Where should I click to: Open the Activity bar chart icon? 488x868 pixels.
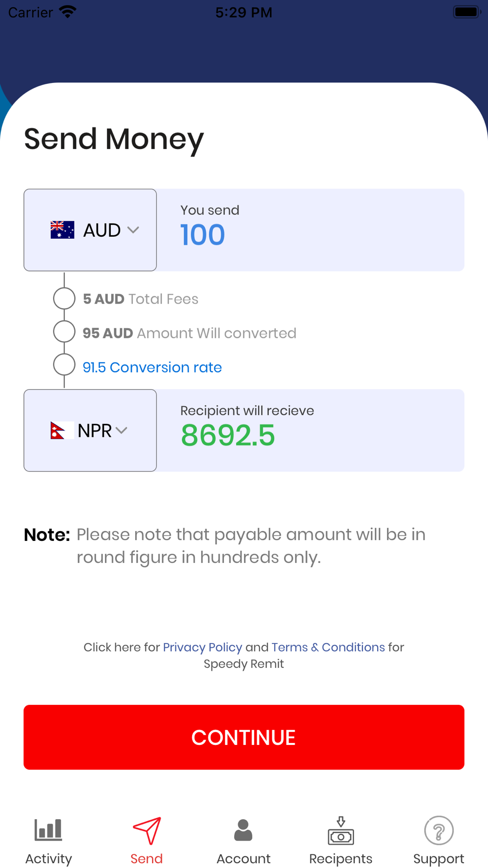point(48,830)
